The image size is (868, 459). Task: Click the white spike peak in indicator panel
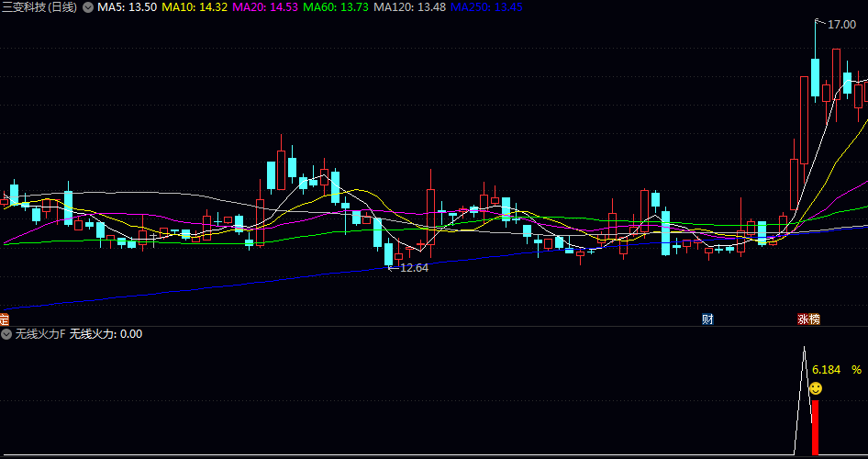(x=805, y=350)
